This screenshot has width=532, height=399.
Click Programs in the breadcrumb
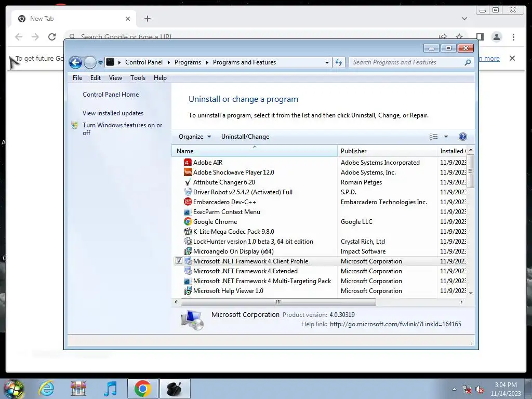188,62
